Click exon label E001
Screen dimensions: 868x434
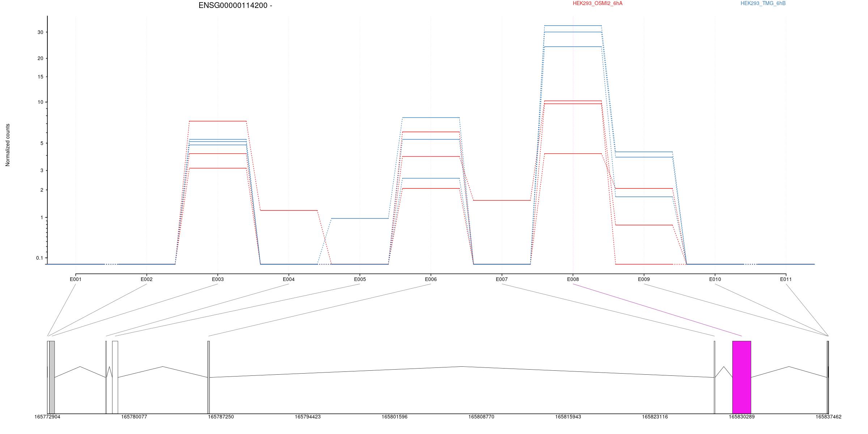pos(76,279)
